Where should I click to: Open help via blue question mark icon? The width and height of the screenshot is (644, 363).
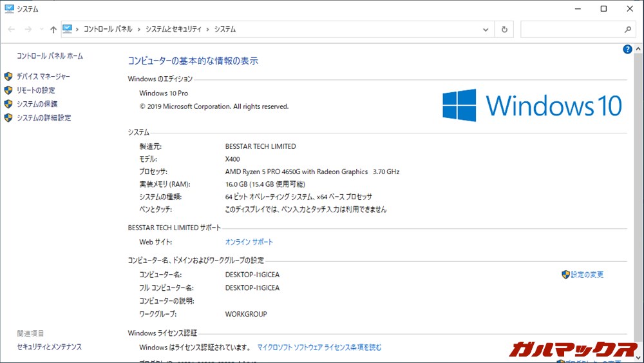coord(627,50)
